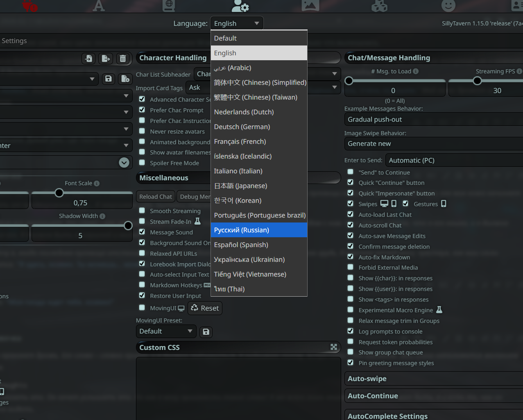Select 日本語 (Japanese) language option
The width and height of the screenshot is (523, 420).
(259, 186)
